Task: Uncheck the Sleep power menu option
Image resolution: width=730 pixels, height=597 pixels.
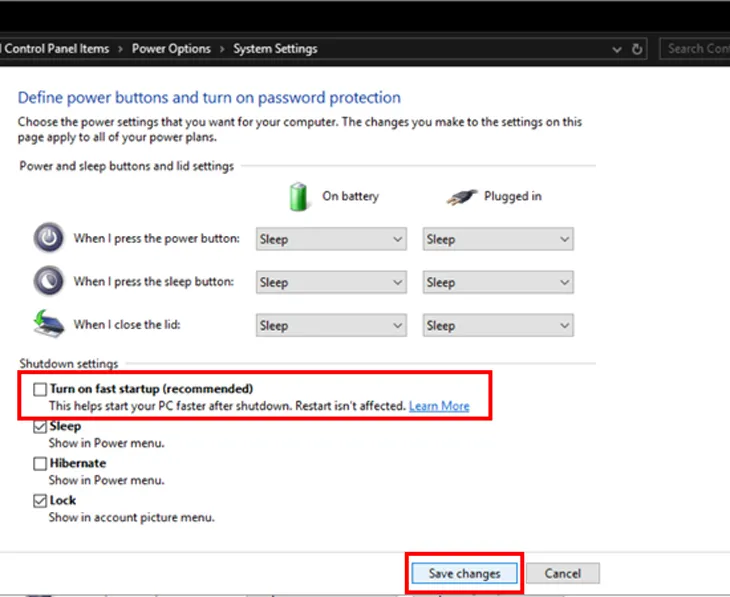Action: (x=40, y=426)
